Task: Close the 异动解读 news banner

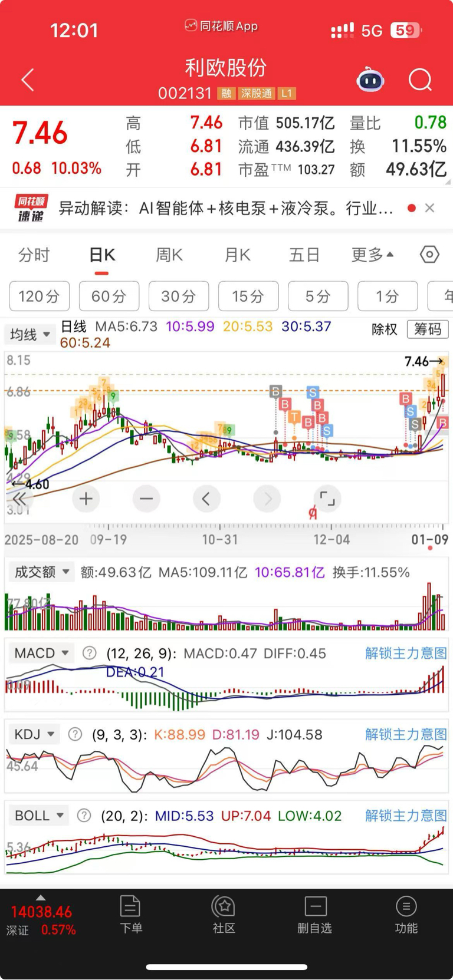Action: [429, 208]
